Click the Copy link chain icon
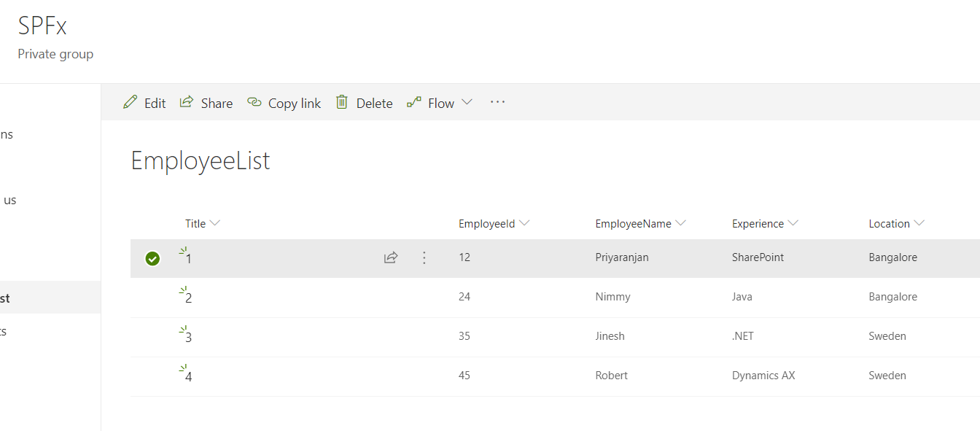The image size is (980, 431). pyautogui.click(x=254, y=102)
